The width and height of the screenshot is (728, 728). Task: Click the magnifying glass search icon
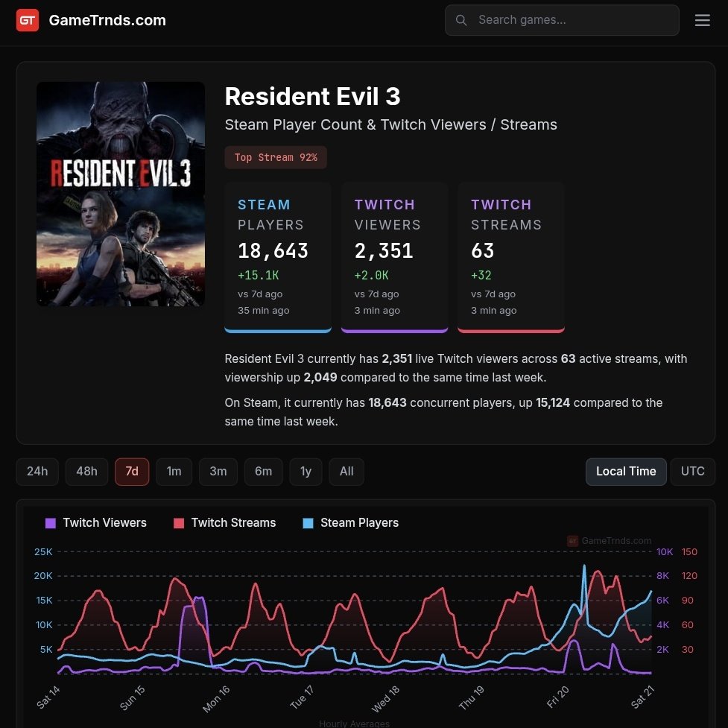(461, 20)
